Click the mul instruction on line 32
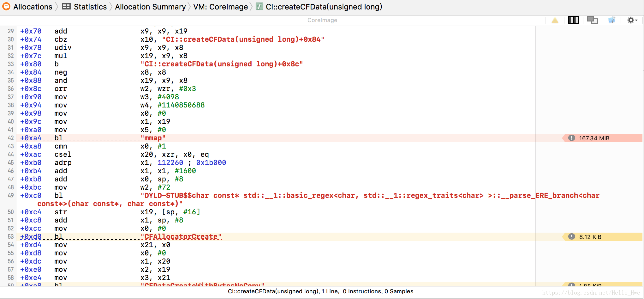Screen dimensions: 644x299 (61, 56)
